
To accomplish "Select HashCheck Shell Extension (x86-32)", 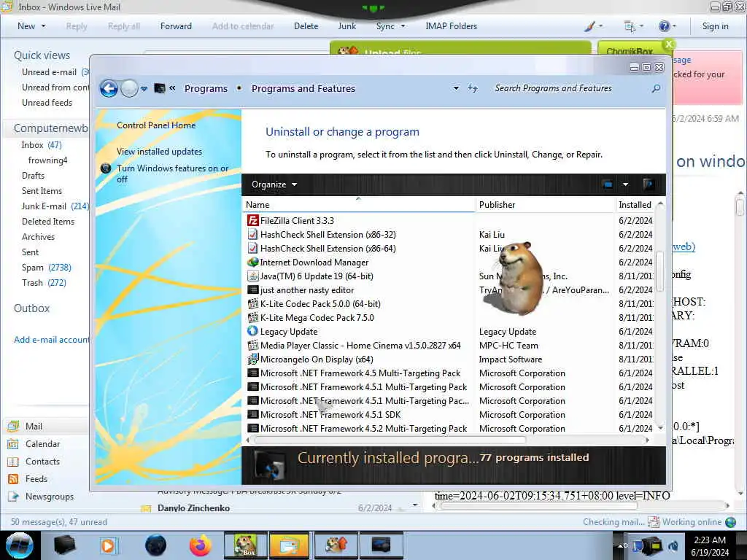I will pyautogui.click(x=449, y=235).
